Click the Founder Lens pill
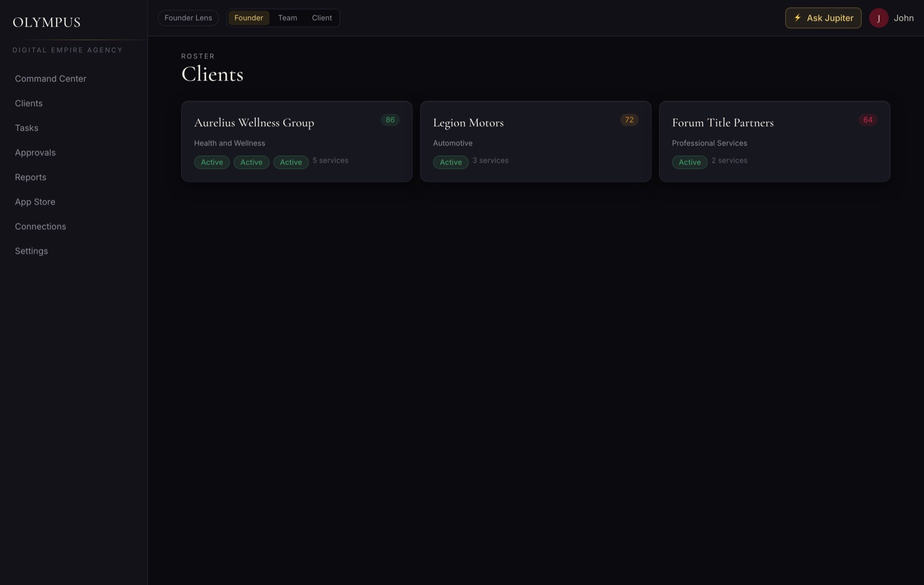This screenshot has height=585, width=924. click(x=188, y=18)
